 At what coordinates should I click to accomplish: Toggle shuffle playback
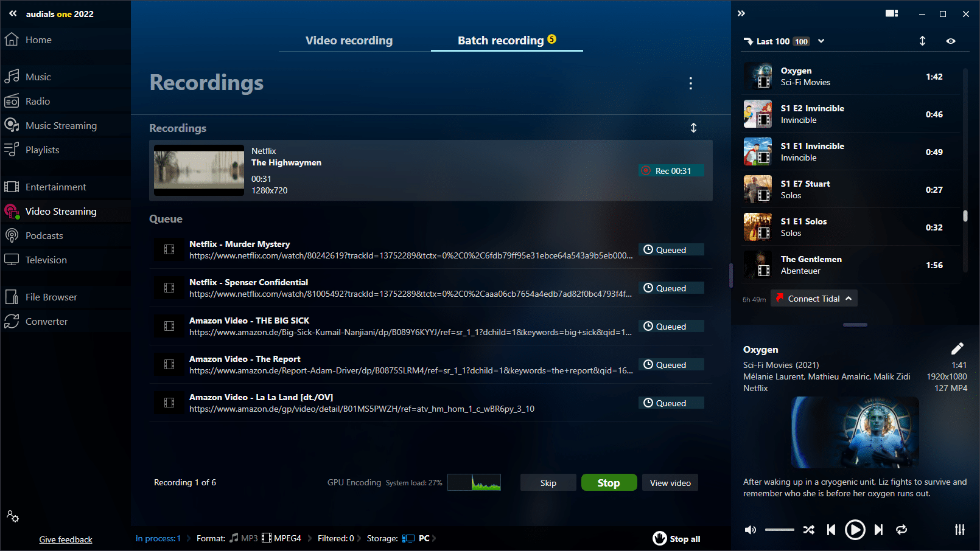(808, 530)
